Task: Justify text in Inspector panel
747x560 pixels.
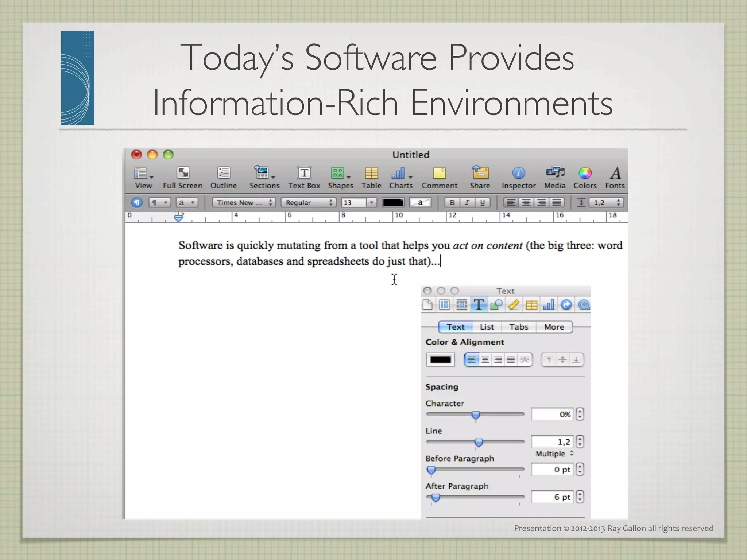Action: 511,360
